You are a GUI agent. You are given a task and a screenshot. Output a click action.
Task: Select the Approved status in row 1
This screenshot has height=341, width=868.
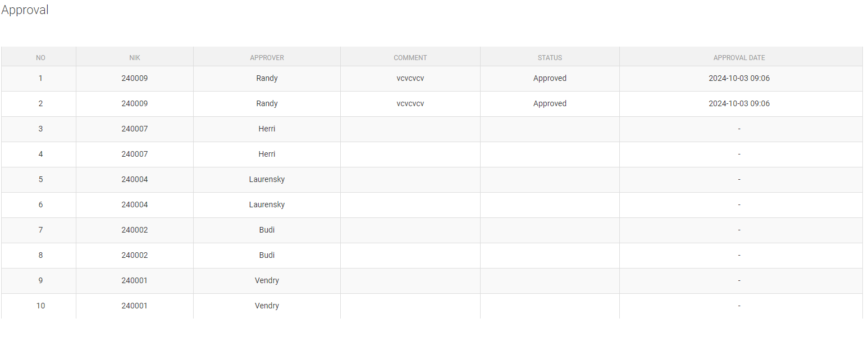point(550,79)
